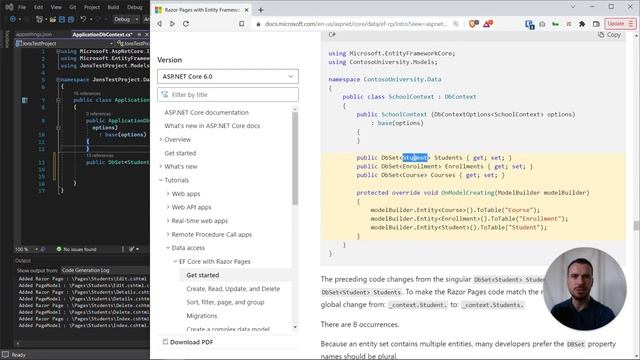Expand the Web API apps node
This screenshot has width=640, height=360.
168,207
